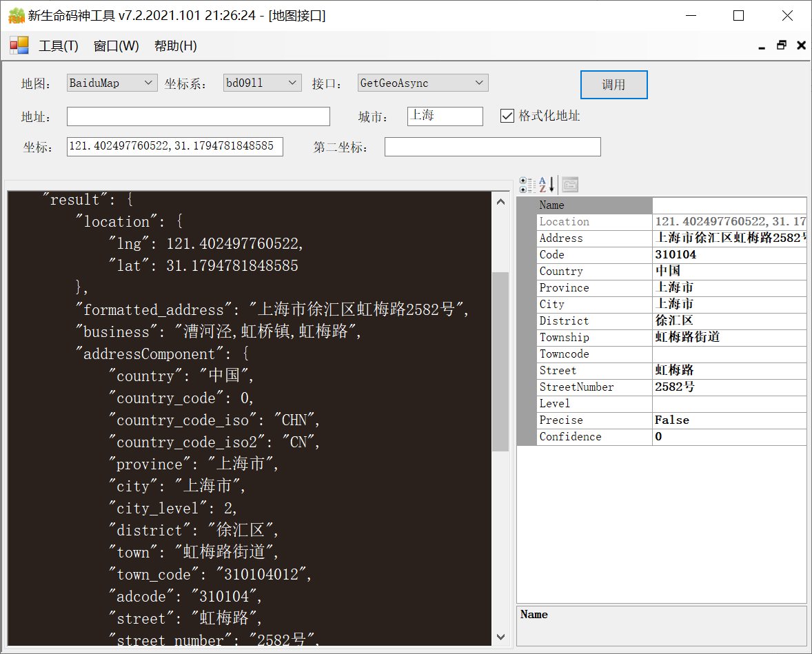Click the "adcode" line in JSON output
This screenshot has height=654, width=812.
[185, 596]
